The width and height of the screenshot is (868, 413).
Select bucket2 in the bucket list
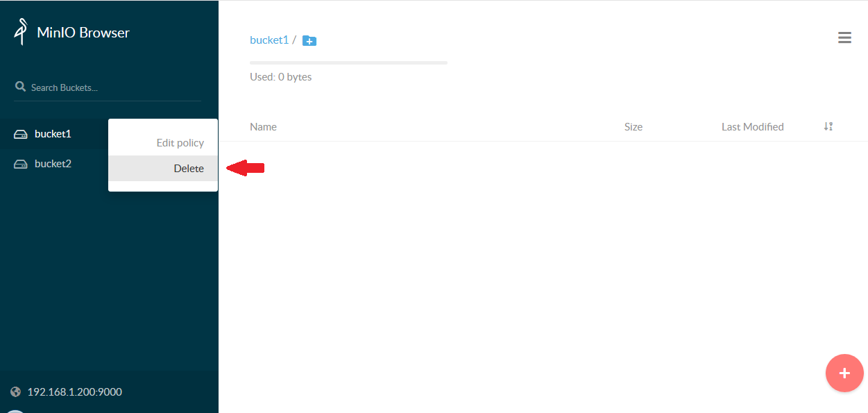click(53, 164)
